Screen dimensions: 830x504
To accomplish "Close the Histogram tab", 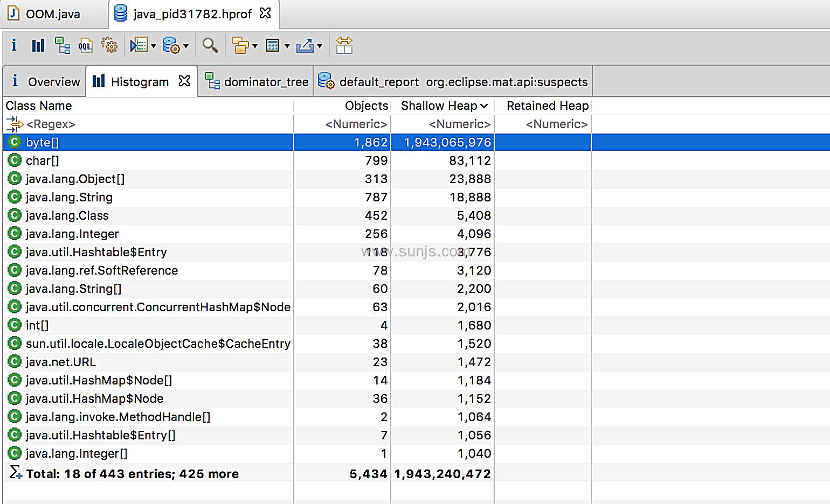I will (184, 81).
